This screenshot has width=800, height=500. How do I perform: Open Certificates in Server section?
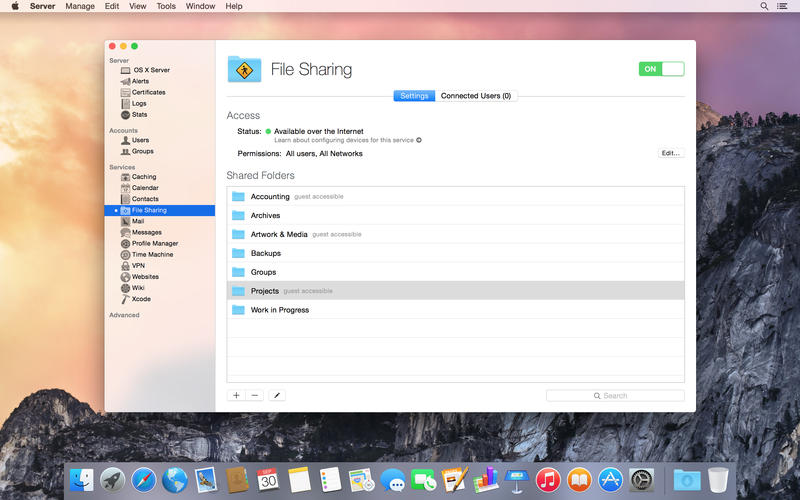click(x=148, y=92)
